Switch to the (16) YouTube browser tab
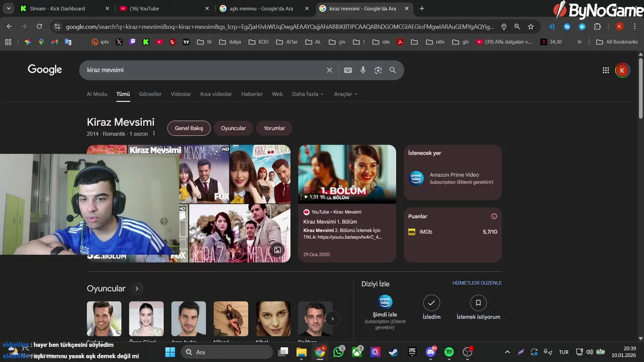This screenshot has height=362, width=644. pos(163,9)
